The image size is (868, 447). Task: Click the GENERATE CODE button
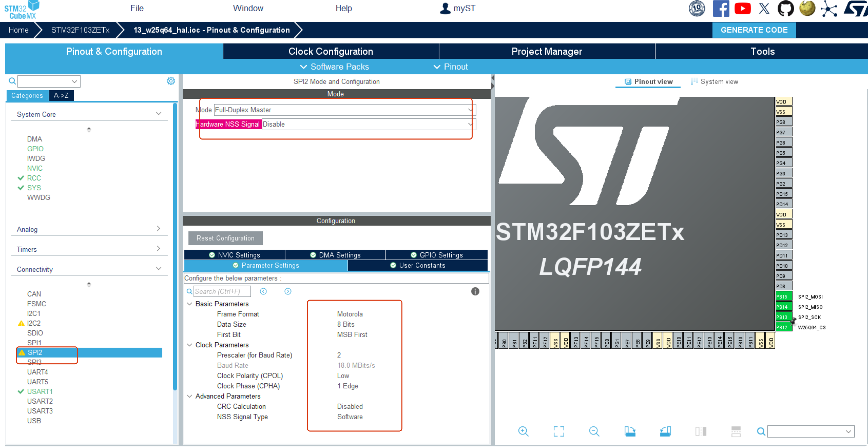tap(754, 30)
